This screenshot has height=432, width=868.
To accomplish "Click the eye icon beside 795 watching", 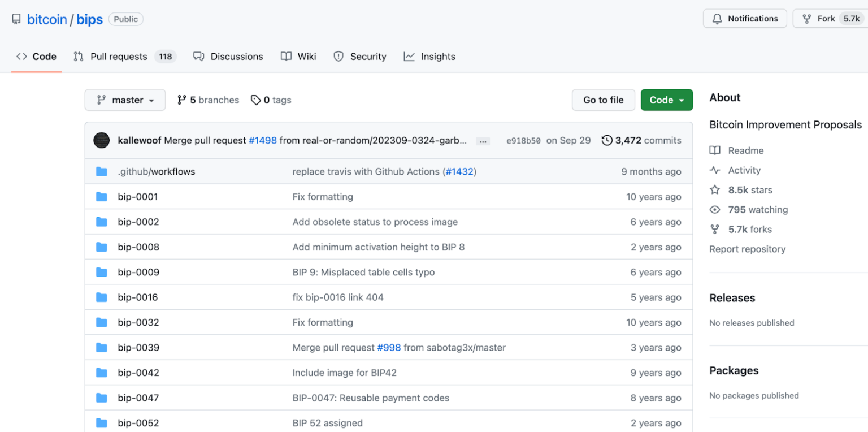I will click(x=715, y=210).
